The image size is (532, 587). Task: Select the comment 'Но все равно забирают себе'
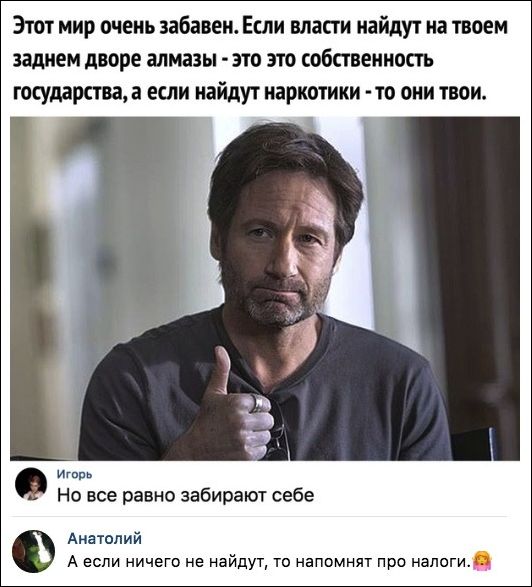tap(186, 495)
